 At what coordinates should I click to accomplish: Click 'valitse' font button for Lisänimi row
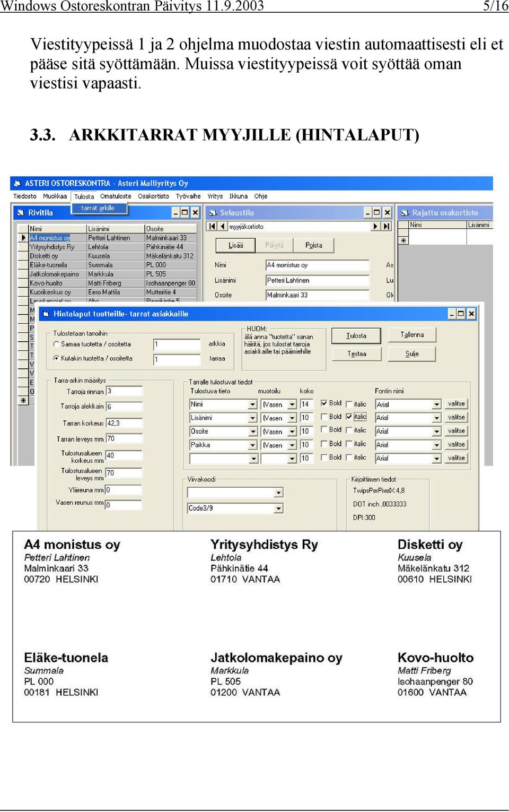point(457,418)
